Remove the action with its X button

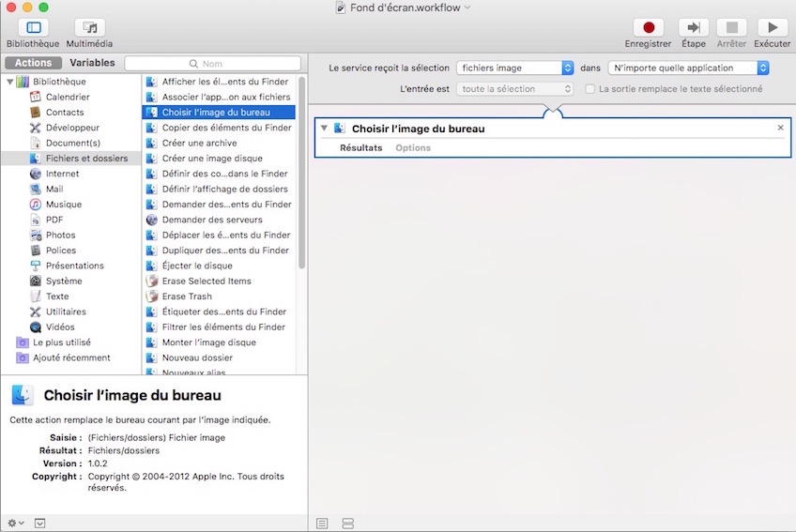pos(780,128)
